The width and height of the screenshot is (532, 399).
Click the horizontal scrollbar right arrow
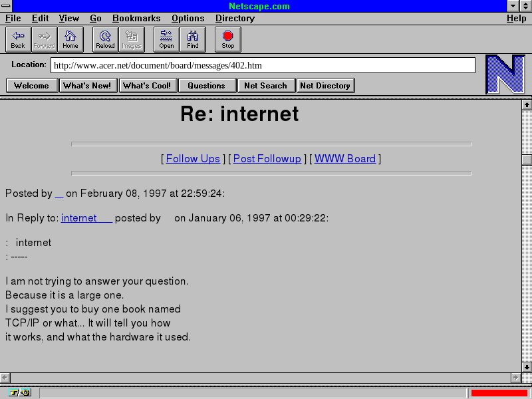tap(516, 378)
